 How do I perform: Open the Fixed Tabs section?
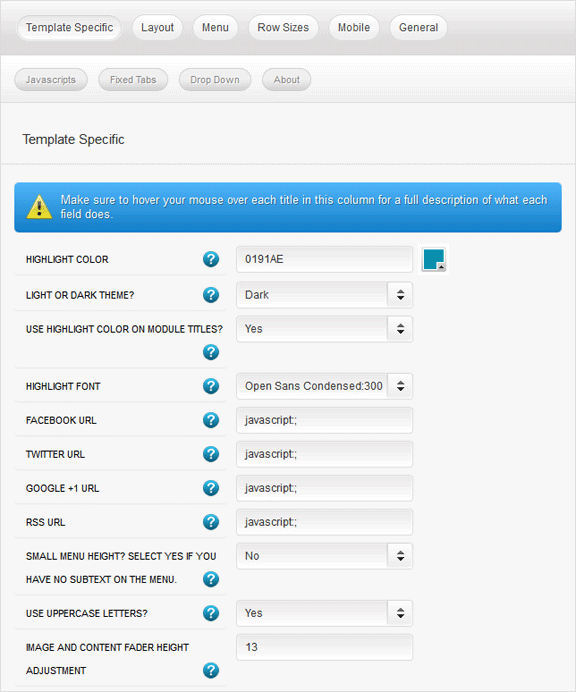click(x=133, y=80)
